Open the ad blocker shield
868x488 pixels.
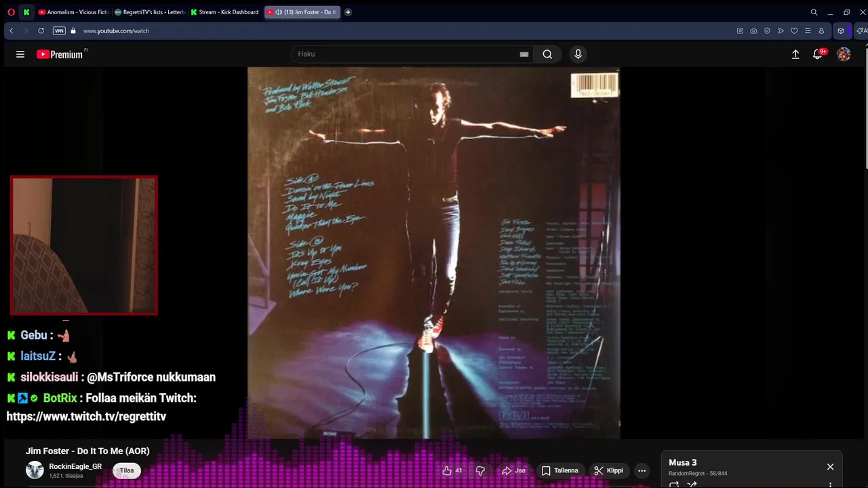pos(767,30)
